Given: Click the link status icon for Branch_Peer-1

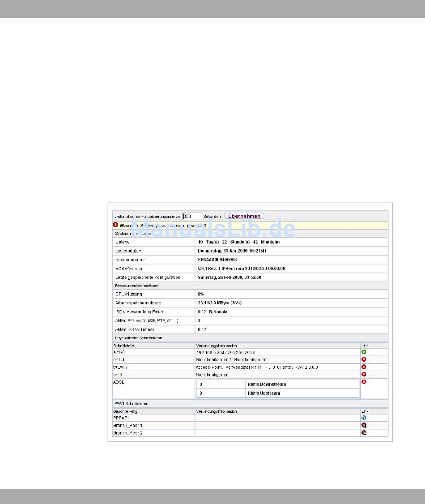Looking at the screenshot, I should pyautogui.click(x=364, y=425).
